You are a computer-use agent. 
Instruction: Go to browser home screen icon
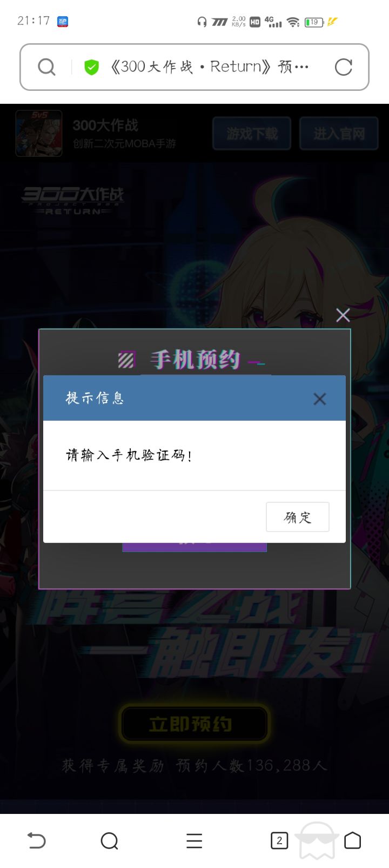[x=352, y=840]
